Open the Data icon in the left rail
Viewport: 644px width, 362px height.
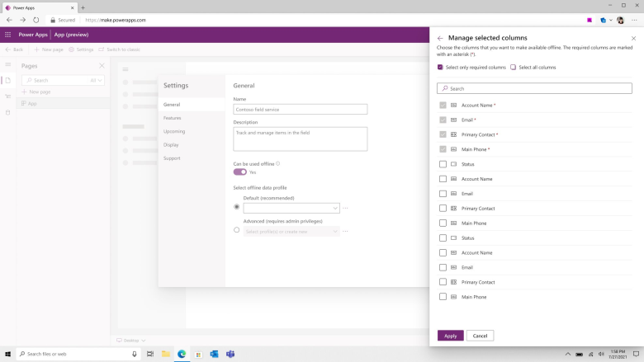click(x=7, y=112)
